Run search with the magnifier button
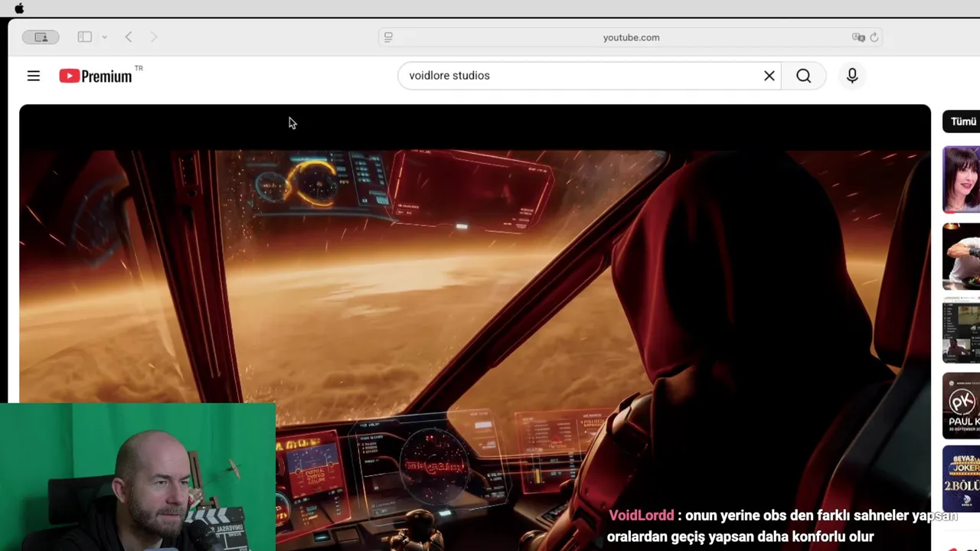Image resolution: width=980 pixels, height=551 pixels. click(803, 76)
